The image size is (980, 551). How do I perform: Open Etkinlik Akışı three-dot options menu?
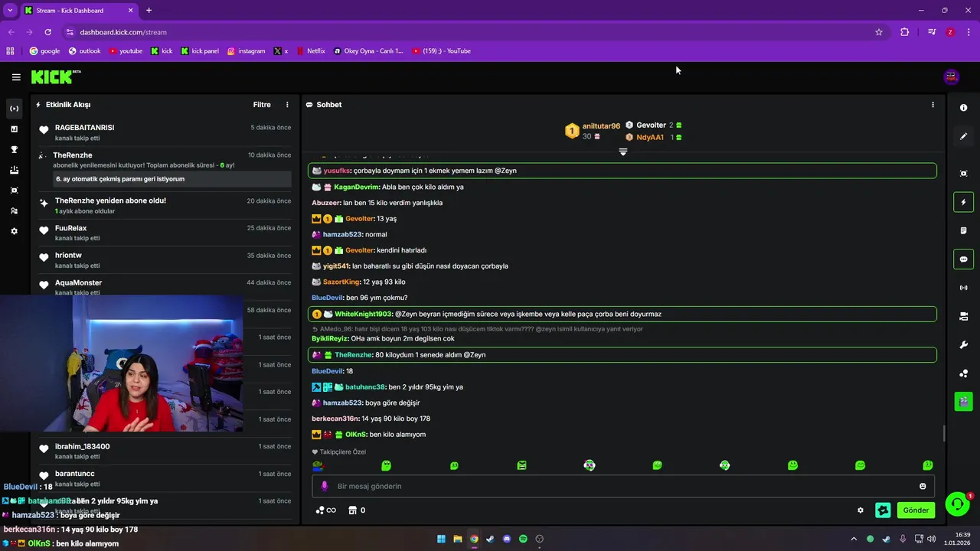[288, 105]
